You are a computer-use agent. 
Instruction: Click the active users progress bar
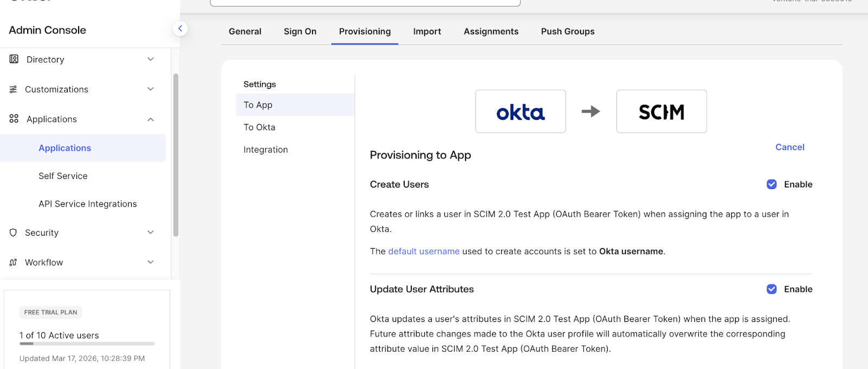(87, 344)
